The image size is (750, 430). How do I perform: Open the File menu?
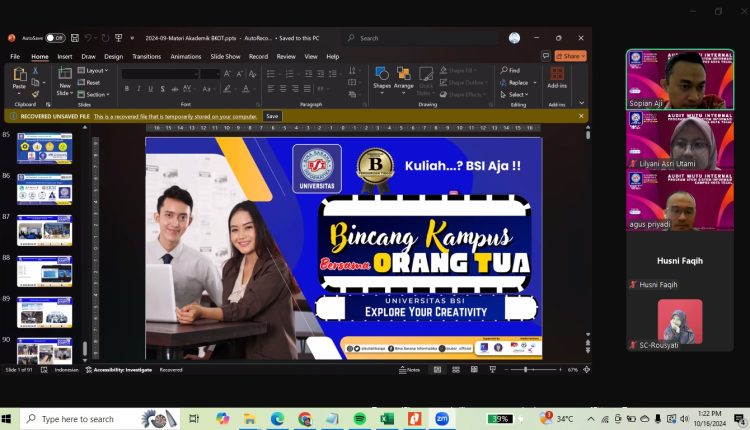(x=15, y=56)
